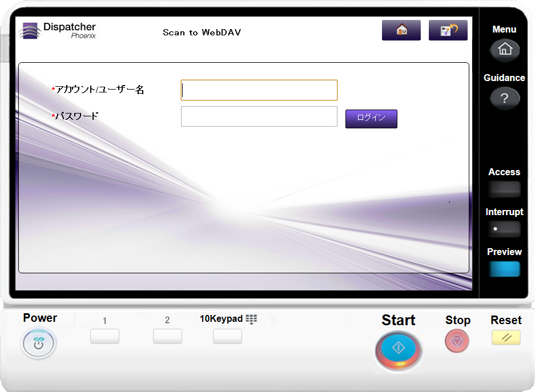535x392 pixels.
Task: Focus the アカウント/ユーザー名 input field
Action: click(259, 90)
